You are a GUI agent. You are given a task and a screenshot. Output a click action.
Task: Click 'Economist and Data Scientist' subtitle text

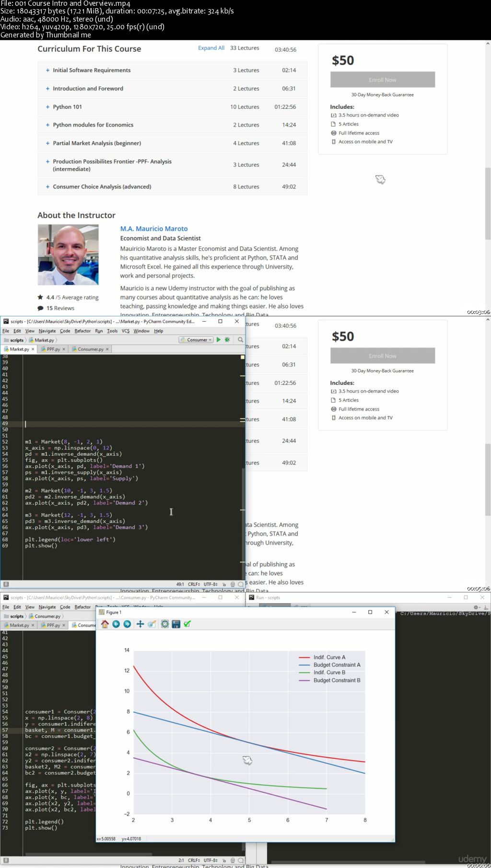coord(160,238)
